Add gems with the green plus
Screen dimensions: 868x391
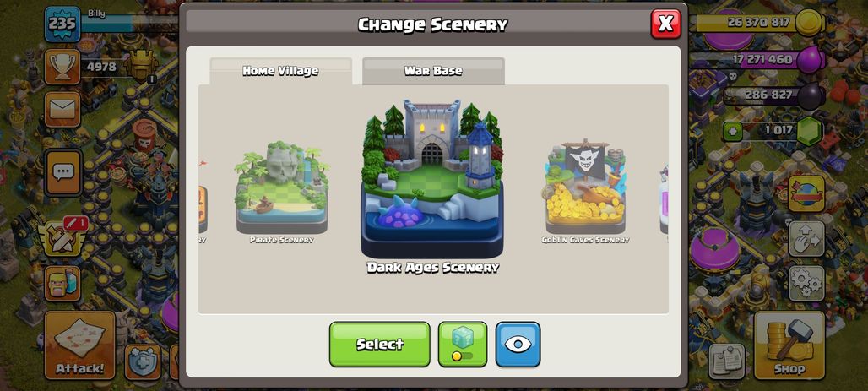(x=732, y=132)
